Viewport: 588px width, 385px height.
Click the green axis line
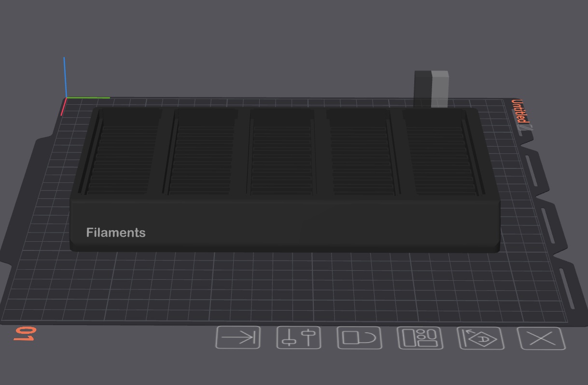coord(88,98)
